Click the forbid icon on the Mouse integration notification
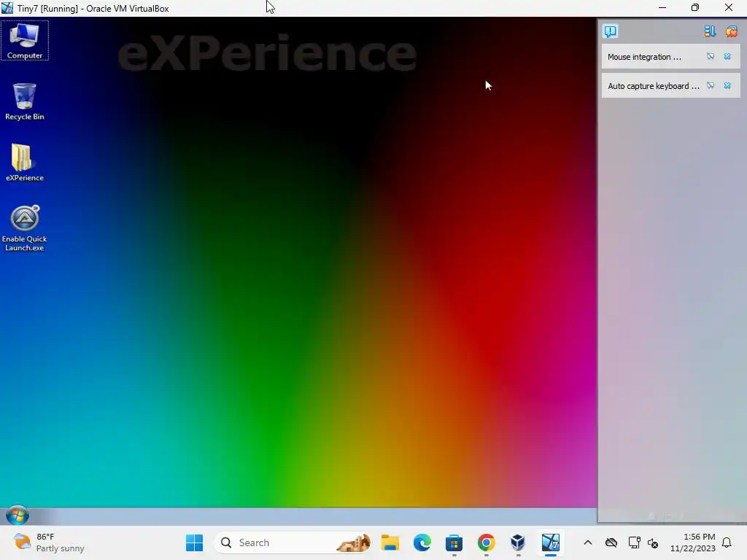747x560 pixels. [x=711, y=57]
